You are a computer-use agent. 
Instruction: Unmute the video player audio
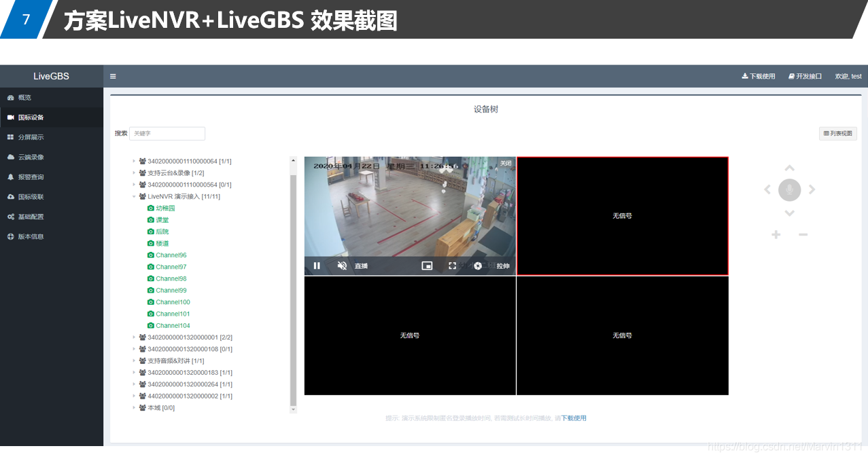pos(342,265)
